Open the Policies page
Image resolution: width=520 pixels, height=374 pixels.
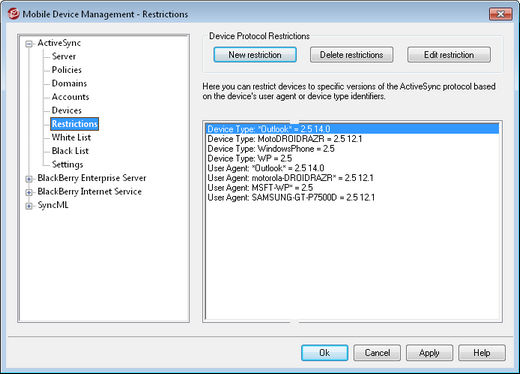pyautogui.click(x=67, y=70)
